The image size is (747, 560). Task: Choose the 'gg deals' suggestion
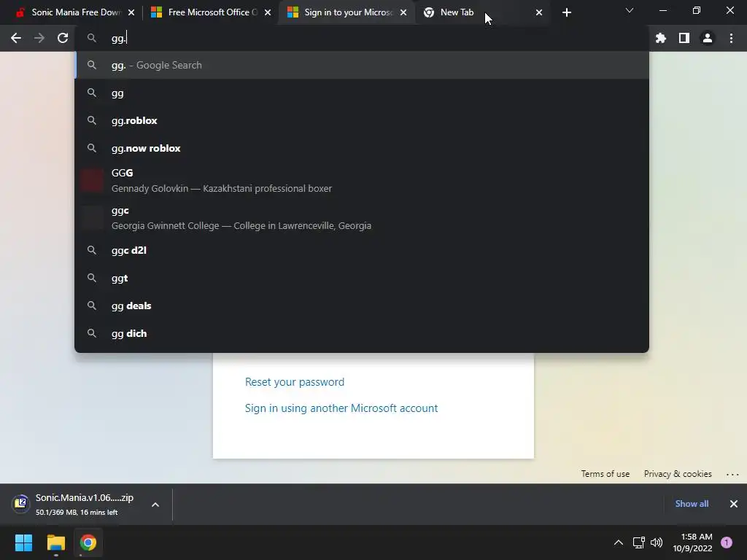[362, 306]
